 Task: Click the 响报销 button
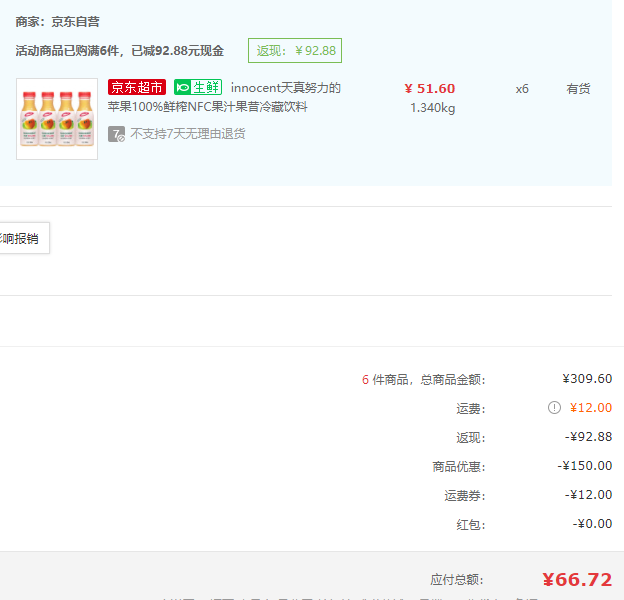[x=24, y=238]
